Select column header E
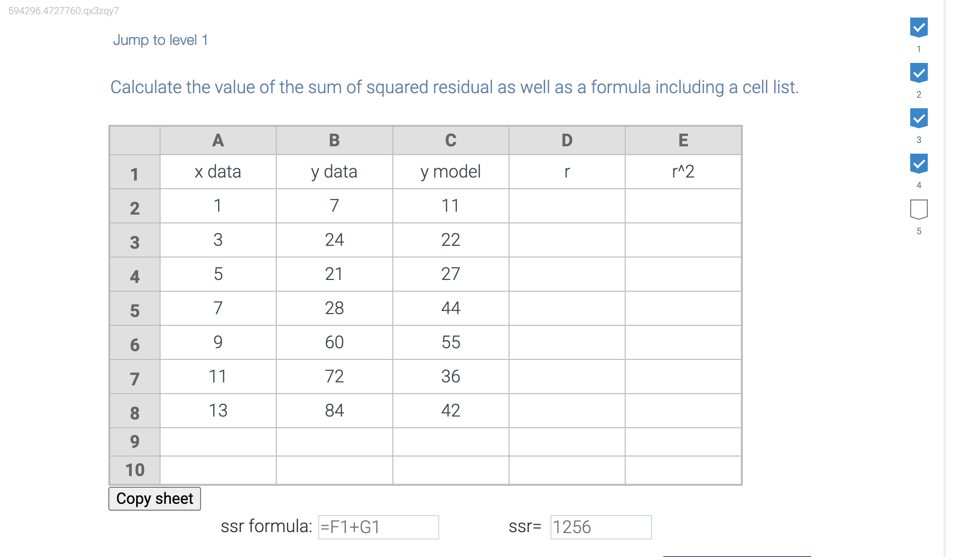980x557 pixels. click(683, 140)
